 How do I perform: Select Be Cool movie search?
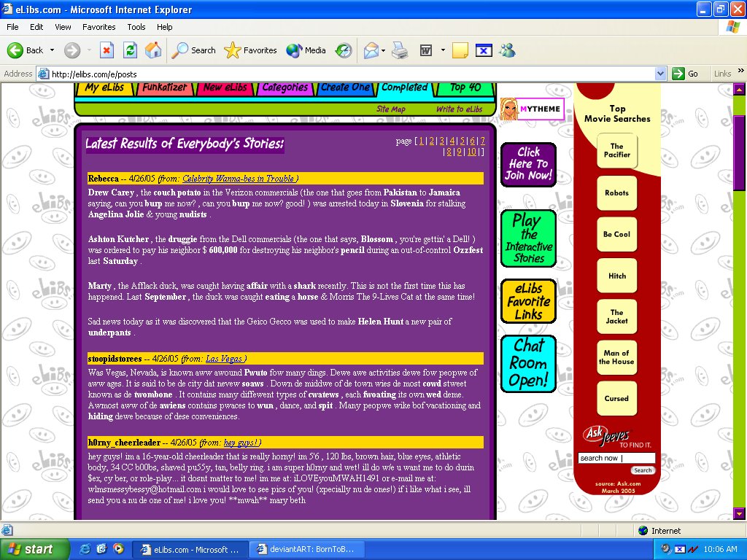[x=617, y=234]
